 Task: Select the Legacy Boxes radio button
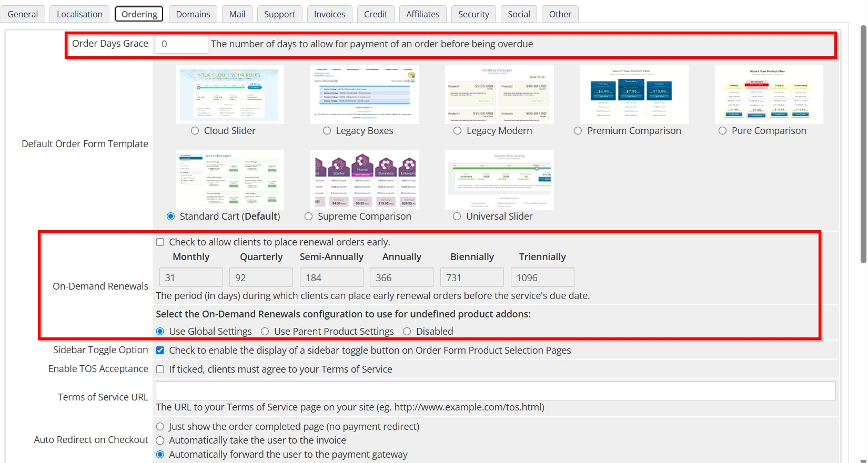pos(327,131)
